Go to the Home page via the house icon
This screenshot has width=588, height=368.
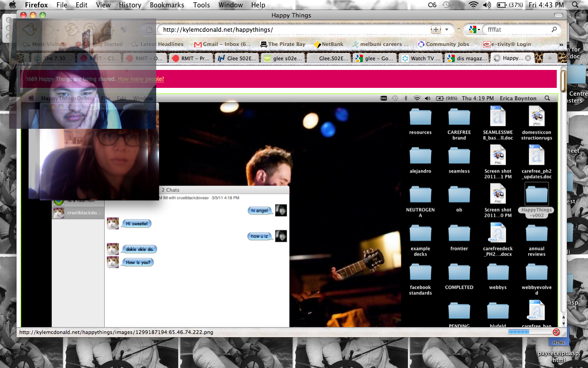coord(108,30)
